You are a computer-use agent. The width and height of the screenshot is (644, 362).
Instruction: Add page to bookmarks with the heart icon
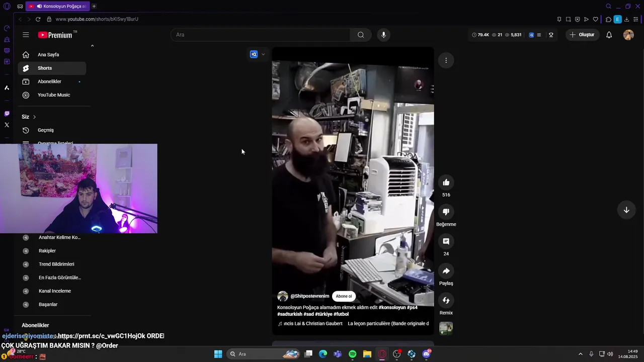click(595, 19)
